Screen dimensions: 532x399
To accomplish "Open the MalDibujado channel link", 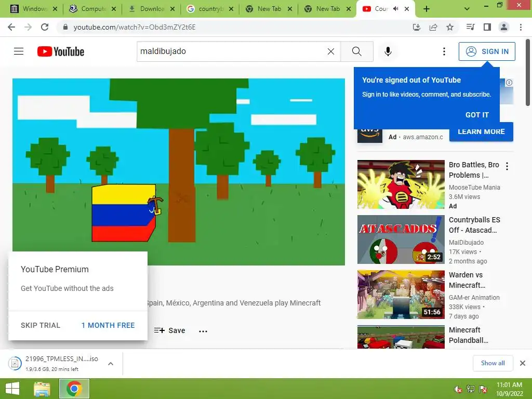I will (466, 242).
